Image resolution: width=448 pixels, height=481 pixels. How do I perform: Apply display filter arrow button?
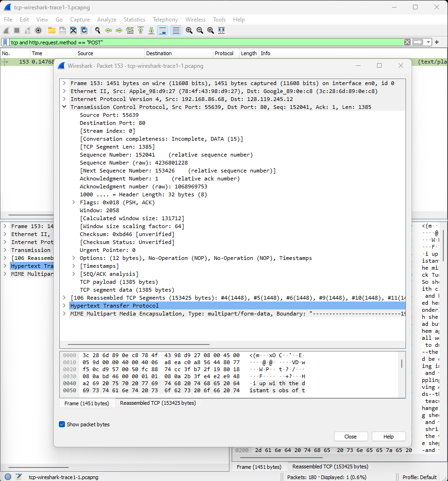point(418,43)
